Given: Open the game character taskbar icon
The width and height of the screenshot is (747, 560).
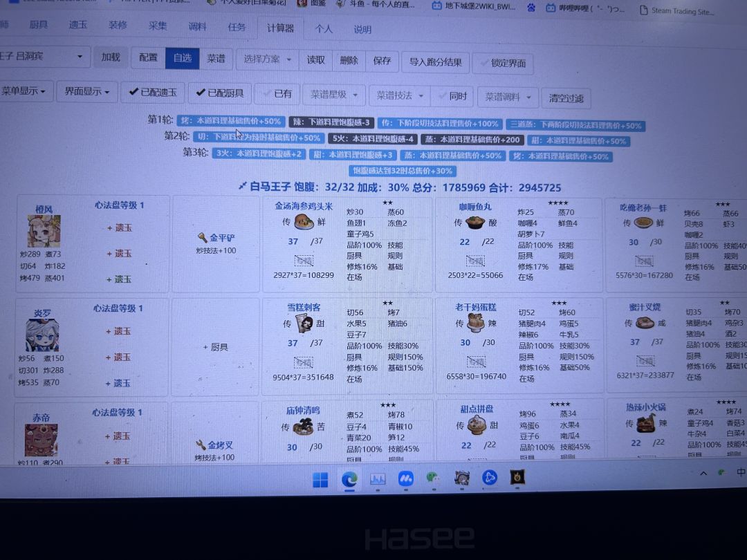Looking at the screenshot, I should pos(461,478).
